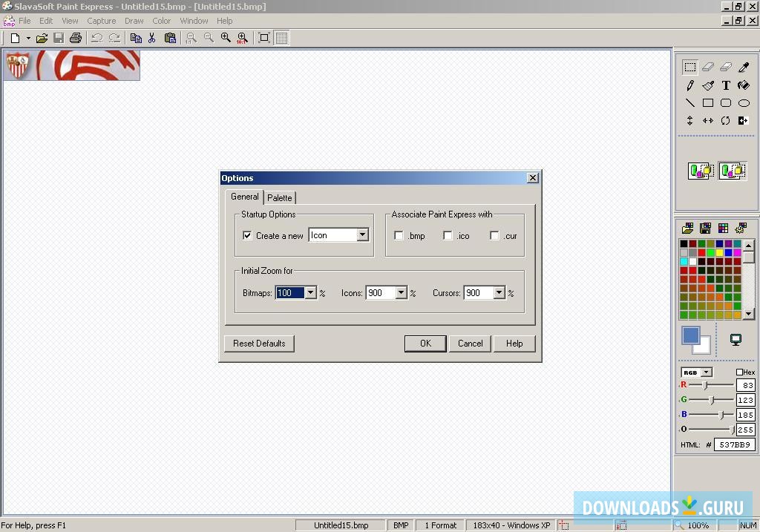
Task: Select the Rectangle shape tool
Action: pyautogui.click(x=707, y=102)
